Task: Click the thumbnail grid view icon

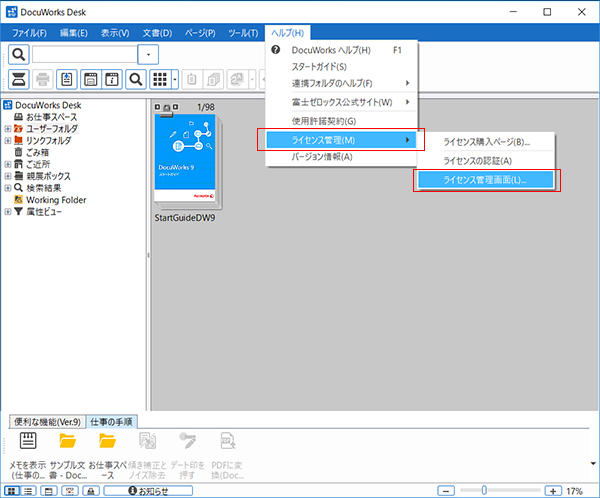Action: [160, 80]
